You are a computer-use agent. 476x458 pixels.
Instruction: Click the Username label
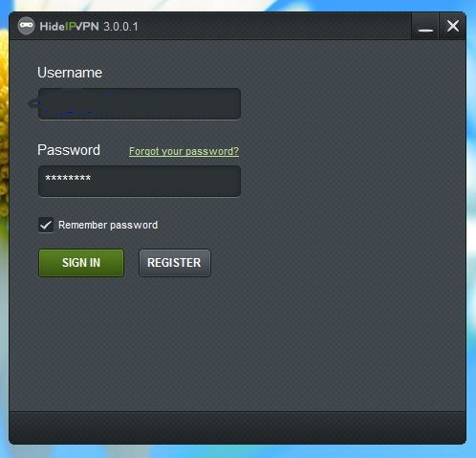click(x=70, y=73)
